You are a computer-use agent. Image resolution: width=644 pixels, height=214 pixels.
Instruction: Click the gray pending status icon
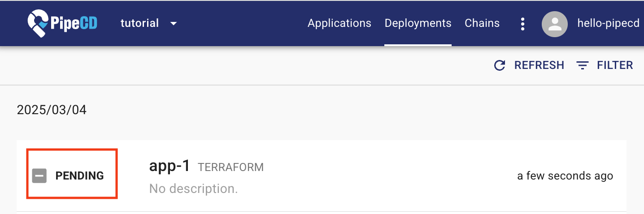pos(39,176)
